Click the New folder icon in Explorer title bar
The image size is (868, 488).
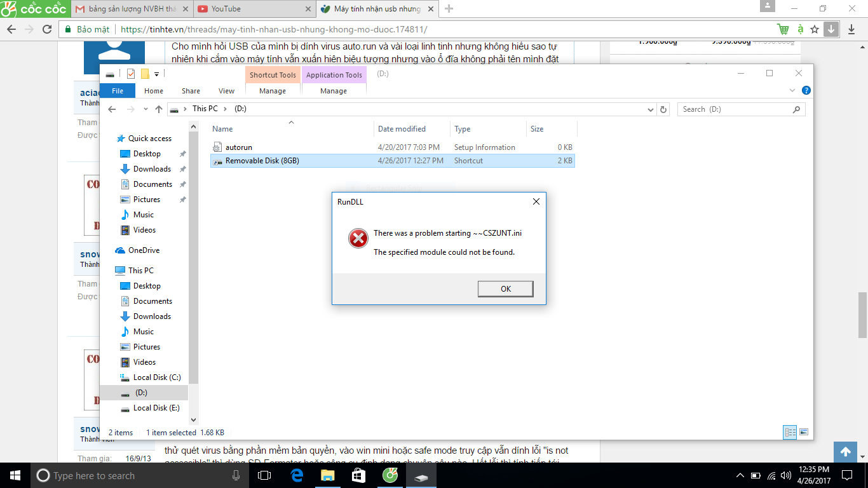point(145,74)
